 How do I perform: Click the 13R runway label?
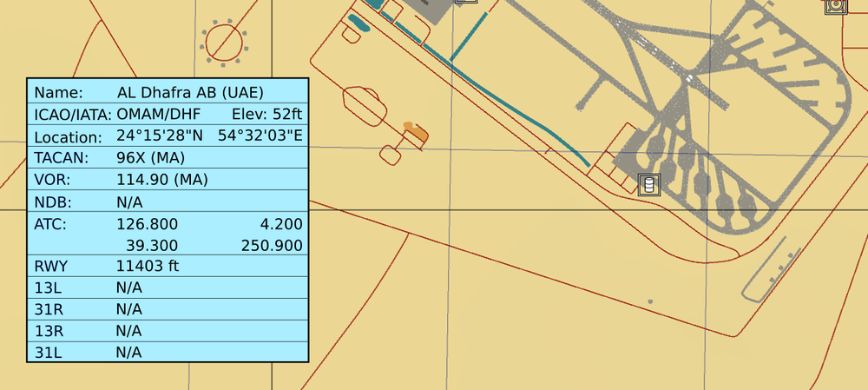(x=49, y=331)
